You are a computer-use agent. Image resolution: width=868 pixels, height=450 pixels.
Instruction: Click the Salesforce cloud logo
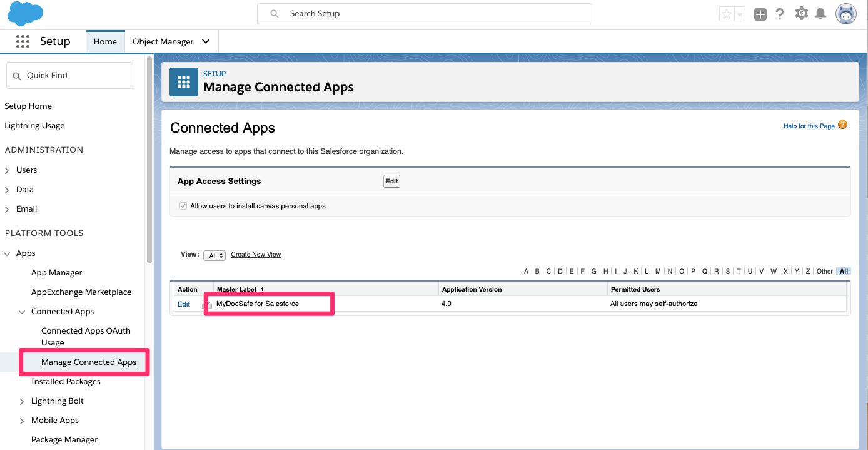(x=25, y=14)
